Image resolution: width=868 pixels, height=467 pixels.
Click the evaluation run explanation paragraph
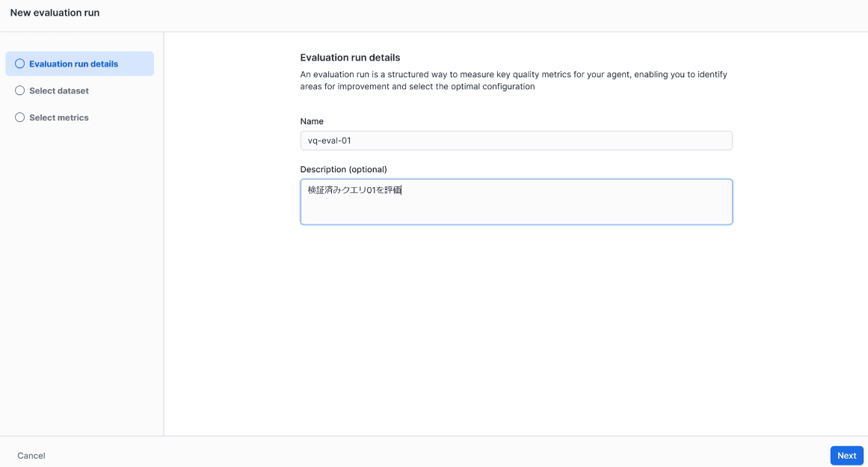513,80
